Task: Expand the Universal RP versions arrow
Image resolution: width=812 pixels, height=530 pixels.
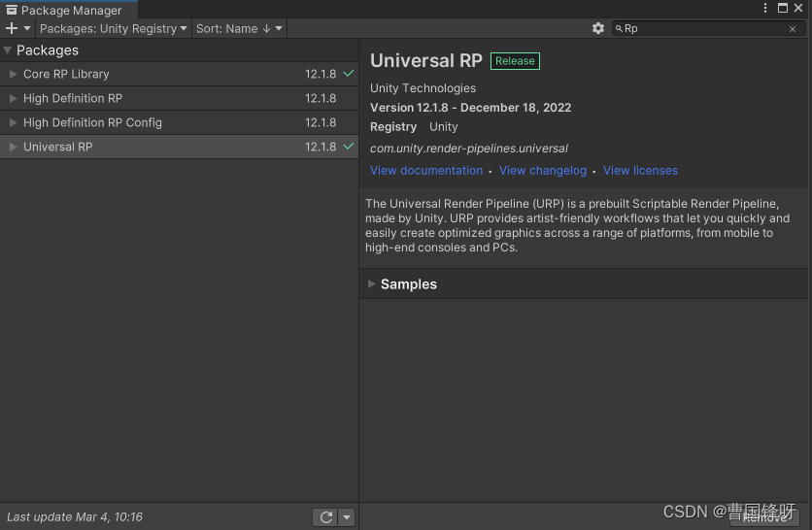Action: click(13, 147)
